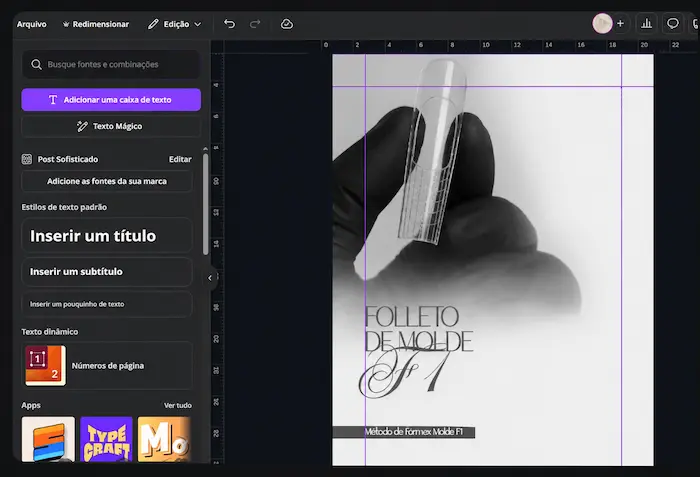Click the Estilos de texto padrão heading
Image resolution: width=700 pixels, height=477 pixels.
[x=64, y=207]
